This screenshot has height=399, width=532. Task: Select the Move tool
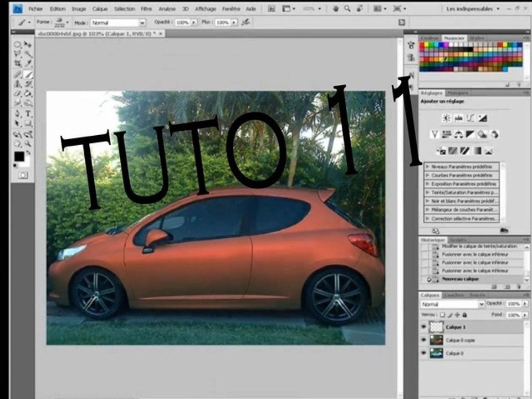tap(28, 45)
